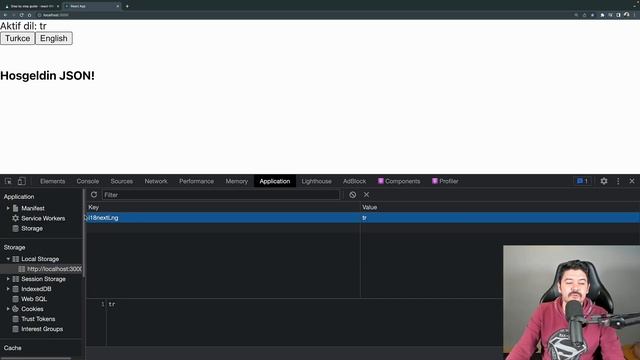
Task: Open the Console tab in DevTools
Action: 88,181
